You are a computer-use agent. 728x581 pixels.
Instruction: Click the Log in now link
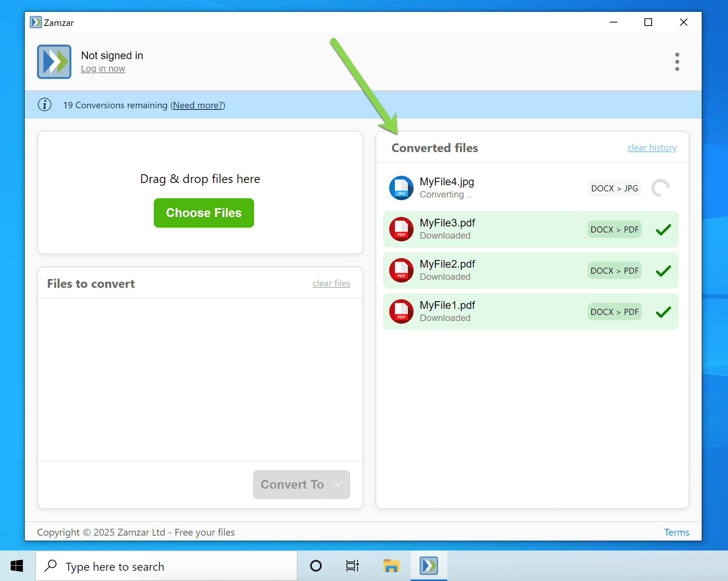click(103, 69)
